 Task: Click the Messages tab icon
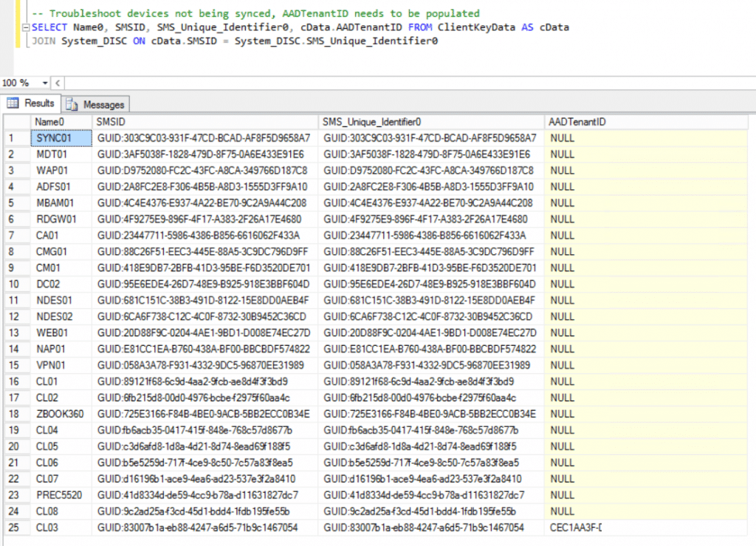coord(71,103)
